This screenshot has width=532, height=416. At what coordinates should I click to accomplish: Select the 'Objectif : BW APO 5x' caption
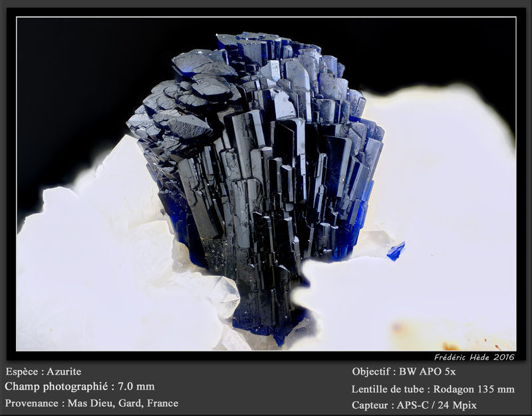404,371
